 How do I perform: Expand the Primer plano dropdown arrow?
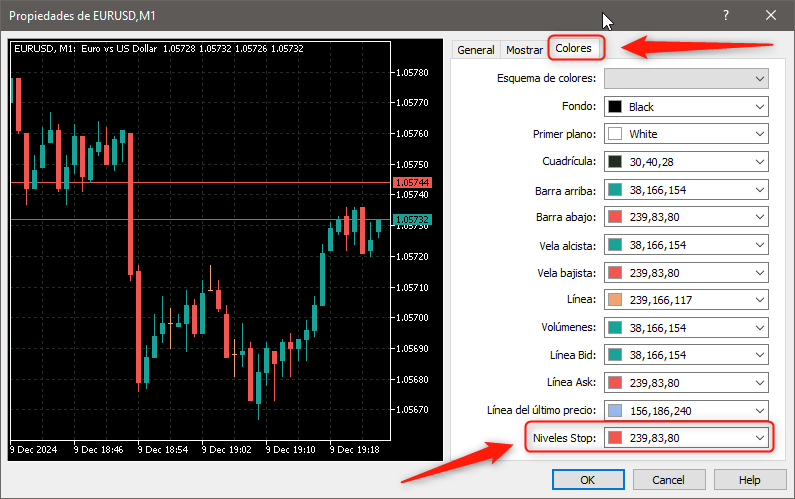tap(760, 134)
